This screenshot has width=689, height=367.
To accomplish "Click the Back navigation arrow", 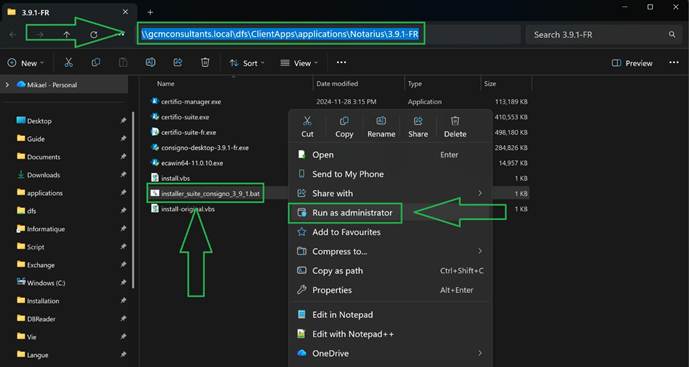I will point(12,34).
